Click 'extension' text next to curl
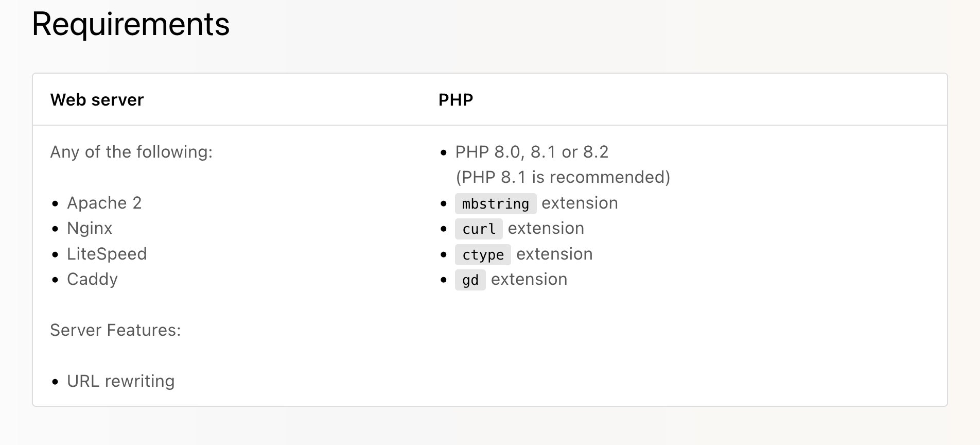The height and width of the screenshot is (445, 980). 546,228
